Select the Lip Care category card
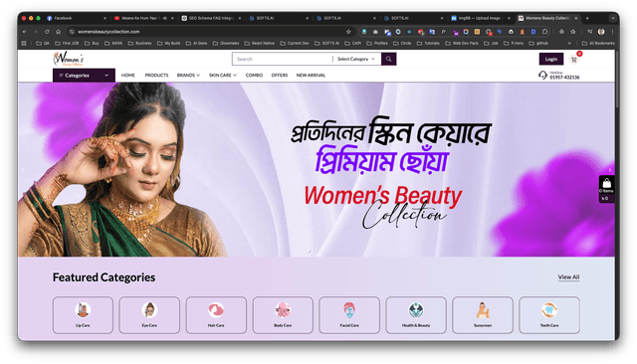This screenshot has width=637, height=364. pos(83,315)
